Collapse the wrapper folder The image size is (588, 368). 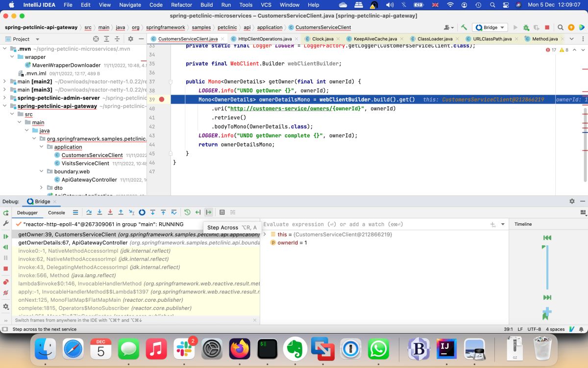(x=12, y=57)
